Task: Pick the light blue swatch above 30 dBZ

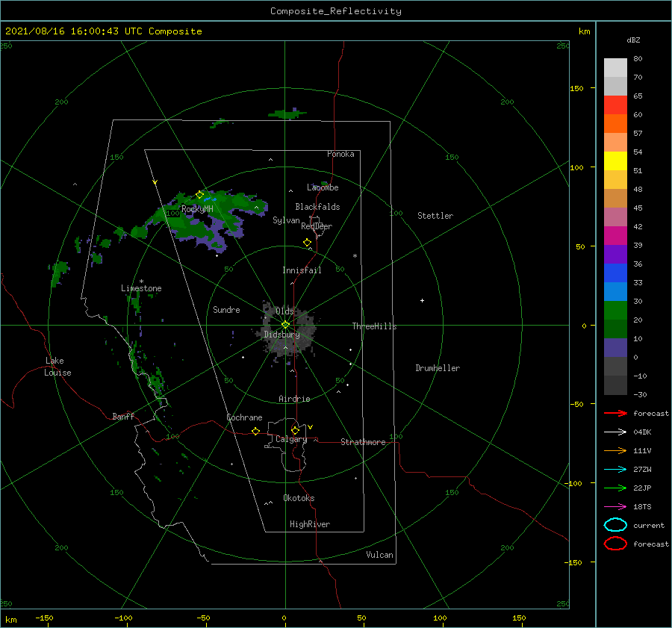Action: (615, 291)
